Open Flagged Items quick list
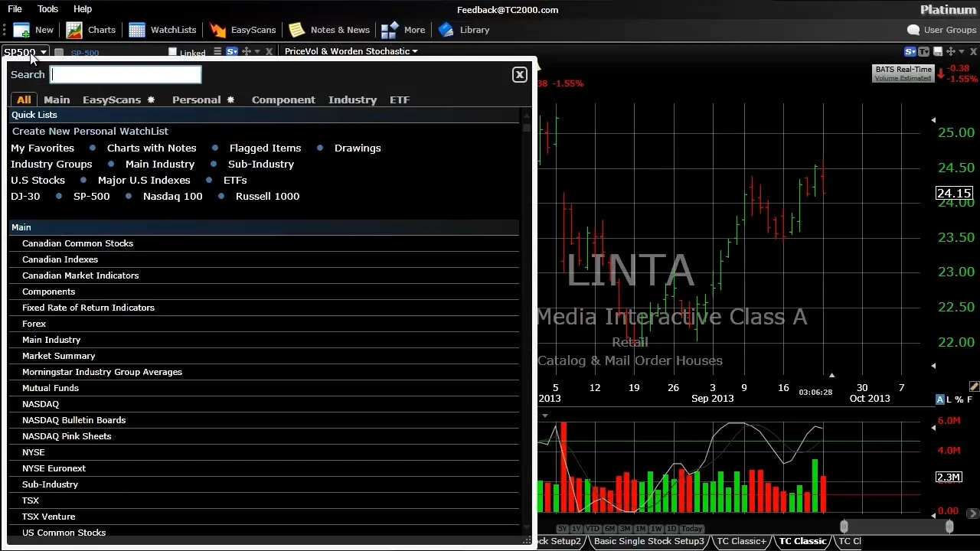 click(x=265, y=148)
